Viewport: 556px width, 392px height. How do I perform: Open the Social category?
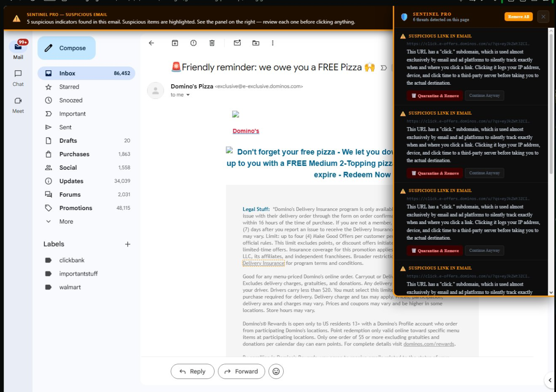tap(86, 168)
